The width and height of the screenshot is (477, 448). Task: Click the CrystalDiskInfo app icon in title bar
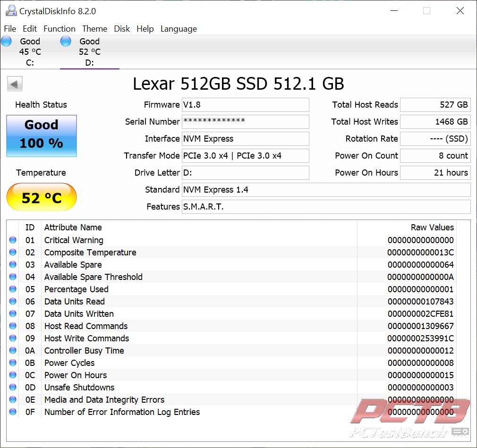[11, 11]
